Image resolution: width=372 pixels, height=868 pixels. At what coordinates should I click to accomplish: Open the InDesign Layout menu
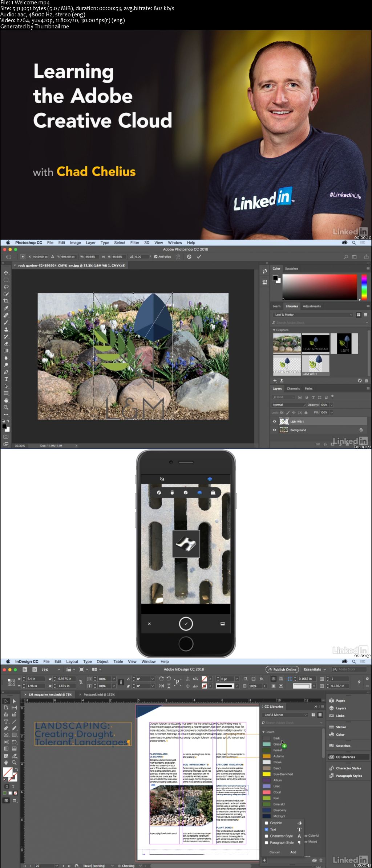pyautogui.click(x=72, y=661)
